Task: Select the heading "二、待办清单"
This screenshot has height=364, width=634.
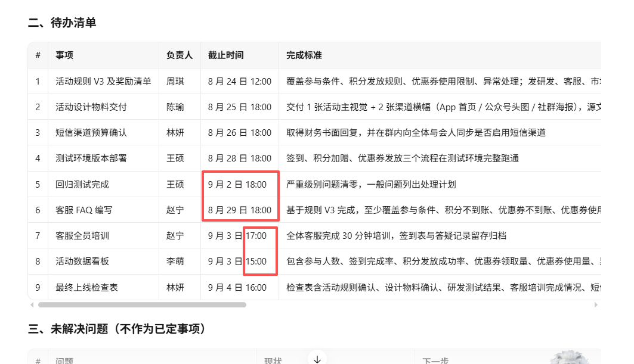Action: click(62, 23)
